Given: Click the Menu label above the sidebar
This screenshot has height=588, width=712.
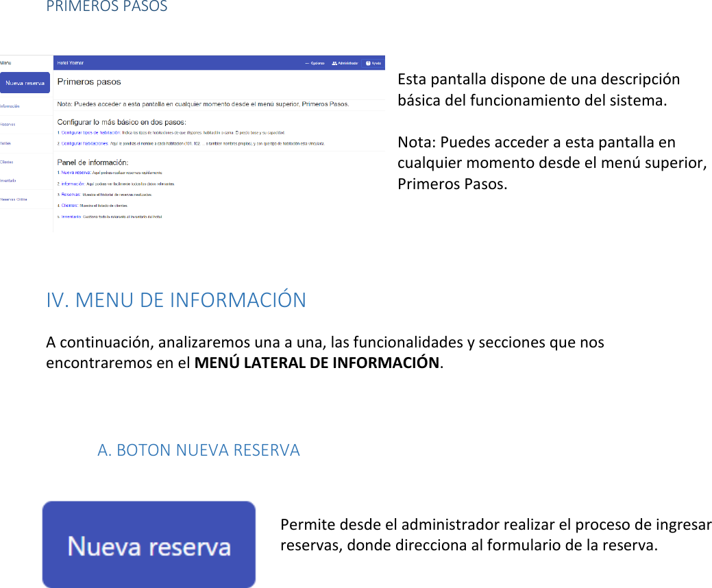Looking at the screenshot, I should 6,63.
